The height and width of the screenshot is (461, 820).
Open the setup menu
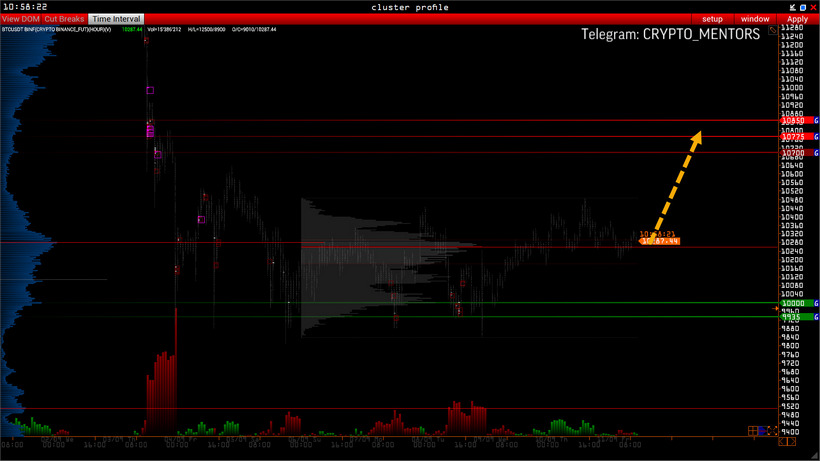pyautogui.click(x=712, y=19)
